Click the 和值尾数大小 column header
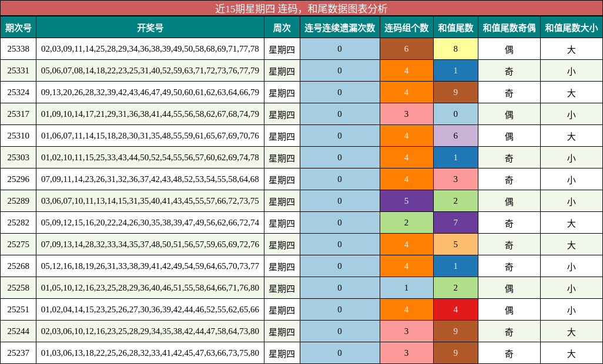This screenshot has height=364, width=603. coord(569,28)
